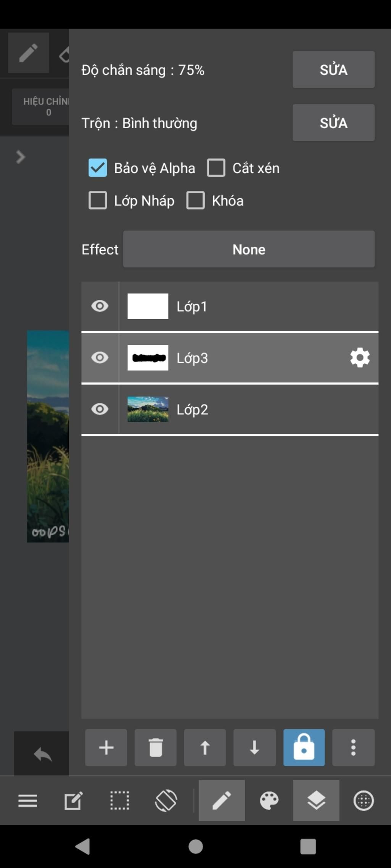Expand side panel with chevron arrow

click(21, 157)
